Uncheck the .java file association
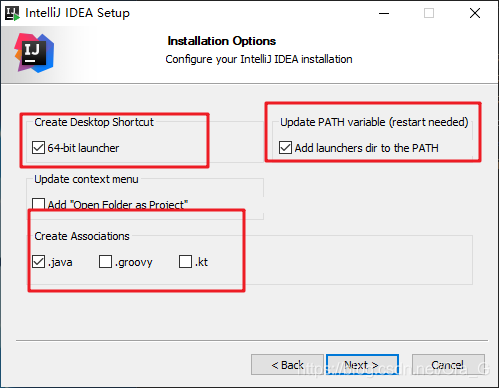Image resolution: width=499 pixels, height=388 pixels. click(38, 262)
